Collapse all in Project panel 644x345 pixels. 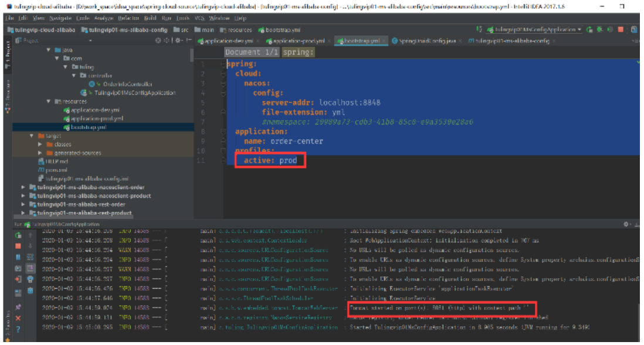(167, 40)
